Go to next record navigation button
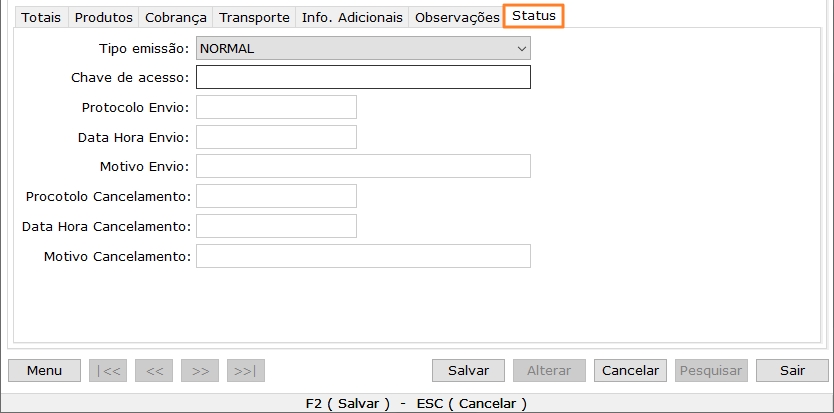 tap(200, 371)
